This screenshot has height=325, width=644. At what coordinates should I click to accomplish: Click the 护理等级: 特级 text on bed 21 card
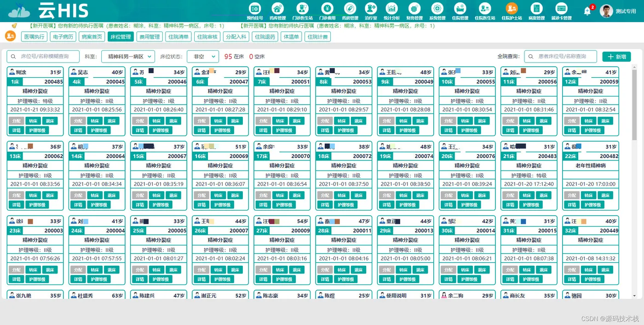(529, 176)
